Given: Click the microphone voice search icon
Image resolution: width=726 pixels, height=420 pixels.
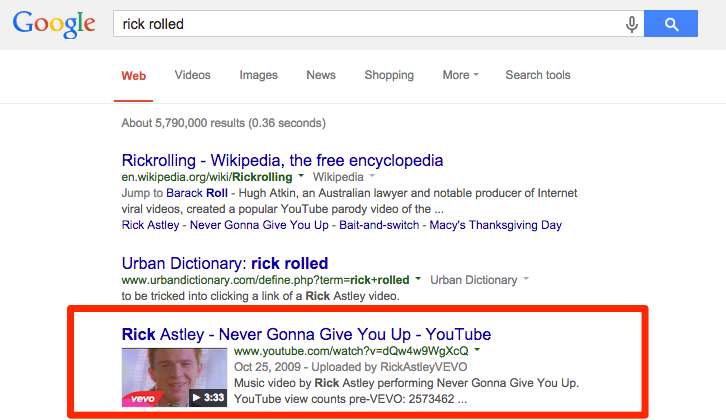Looking at the screenshot, I should pos(632,24).
